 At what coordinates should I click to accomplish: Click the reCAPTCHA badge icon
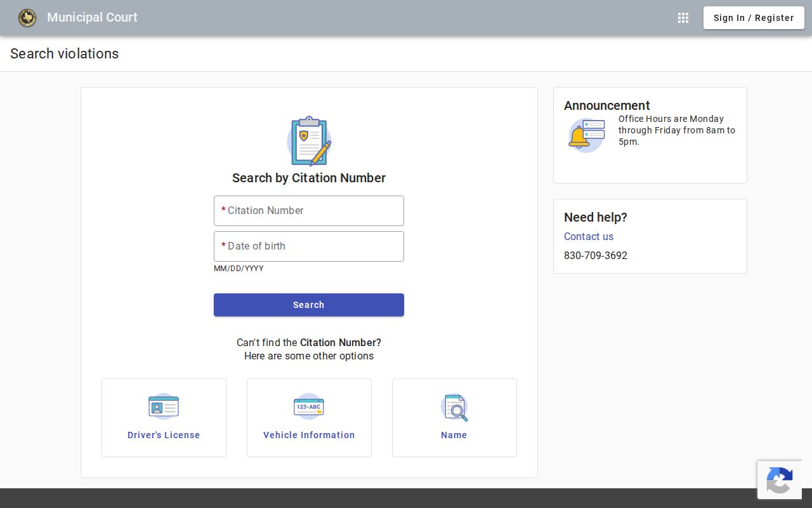click(780, 480)
